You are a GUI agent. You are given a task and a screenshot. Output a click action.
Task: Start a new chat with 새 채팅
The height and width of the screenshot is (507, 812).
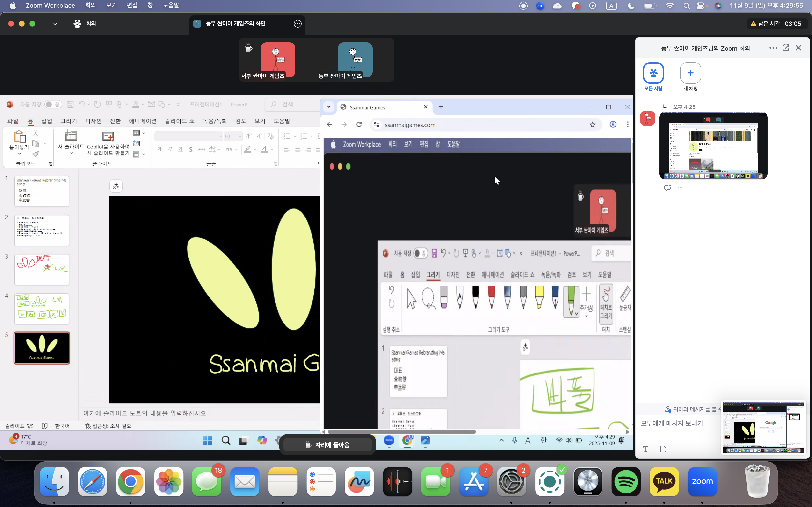[690, 73]
